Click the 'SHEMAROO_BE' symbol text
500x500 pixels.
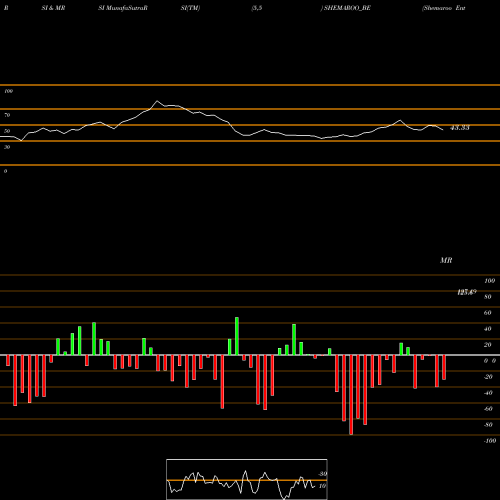347,8
